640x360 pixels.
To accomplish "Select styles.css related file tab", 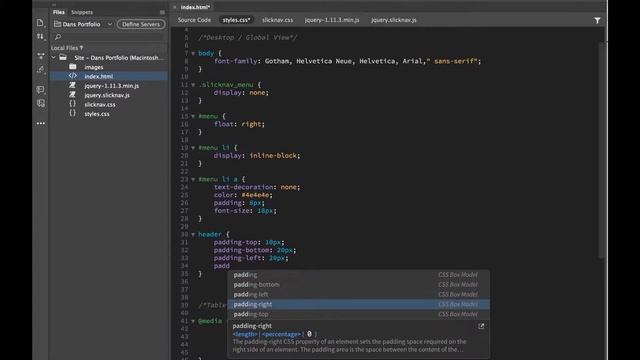I will pyautogui.click(x=236, y=20).
